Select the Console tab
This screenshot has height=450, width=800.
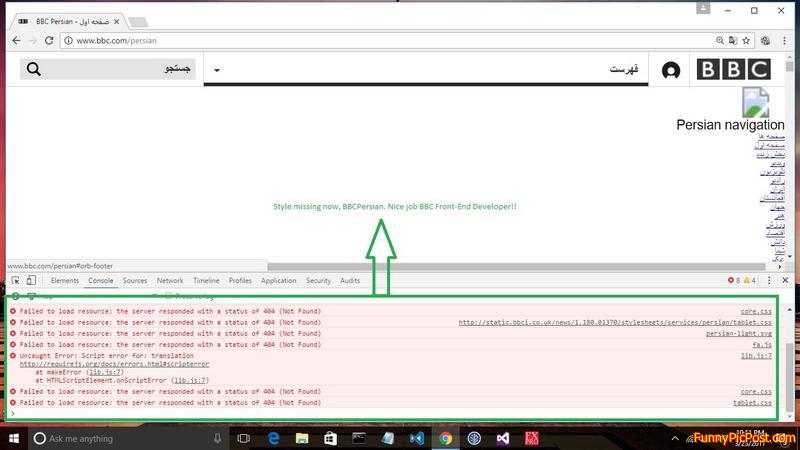[x=101, y=280]
